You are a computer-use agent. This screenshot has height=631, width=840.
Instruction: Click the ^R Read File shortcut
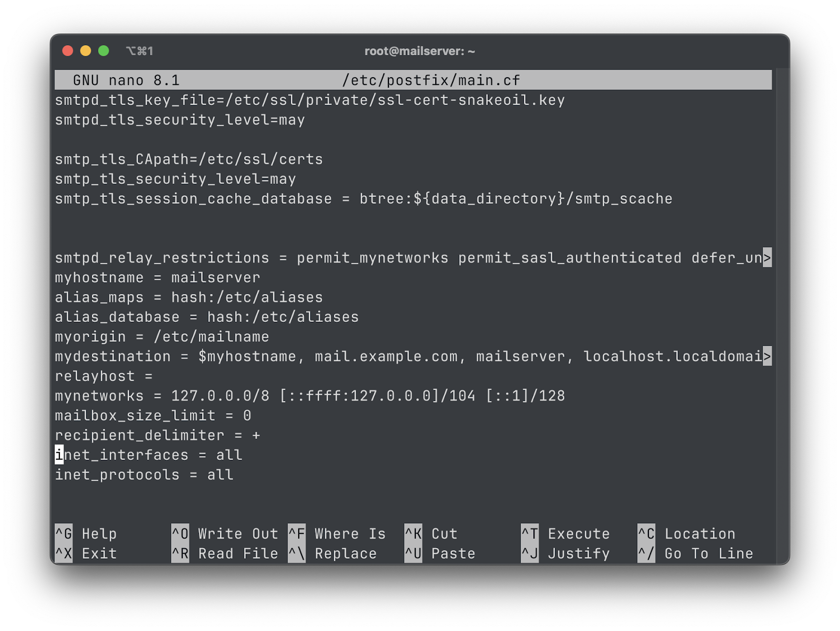point(225,554)
